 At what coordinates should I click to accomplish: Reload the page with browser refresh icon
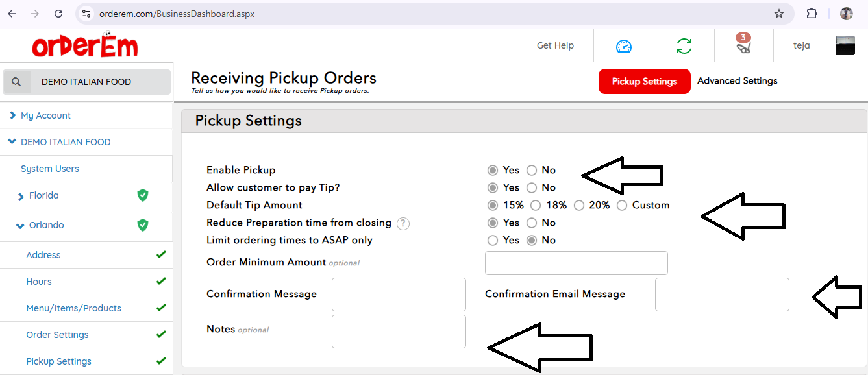click(x=58, y=14)
